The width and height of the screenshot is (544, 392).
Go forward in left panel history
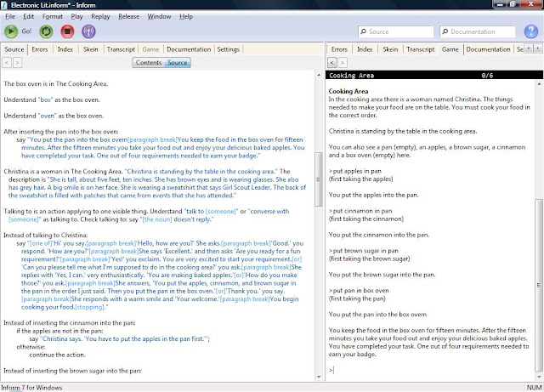tap(17, 62)
